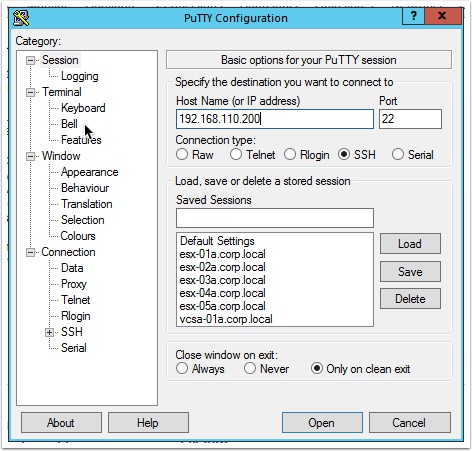Open the Features category
The image size is (472, 451).
pyautogui.click(x=81, y=140)
